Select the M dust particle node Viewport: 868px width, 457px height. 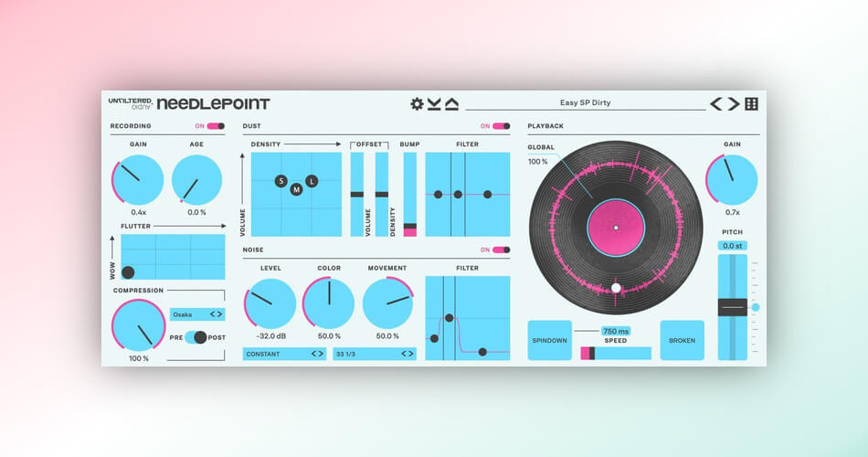coord(297,189)
